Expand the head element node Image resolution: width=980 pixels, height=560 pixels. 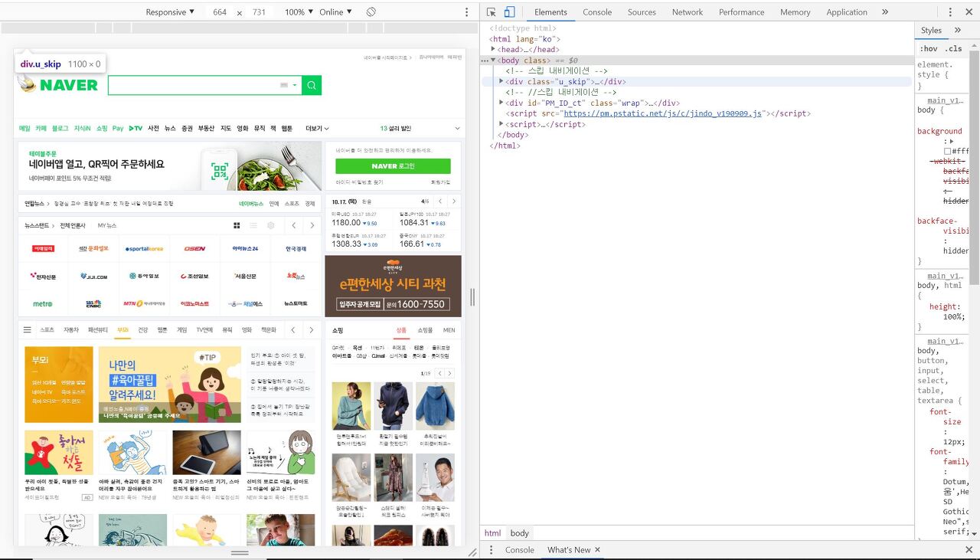point(494,49)
